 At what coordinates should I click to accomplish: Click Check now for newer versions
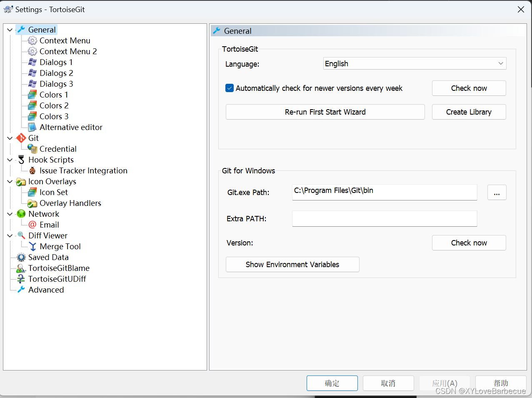click(x=469, y=88)
